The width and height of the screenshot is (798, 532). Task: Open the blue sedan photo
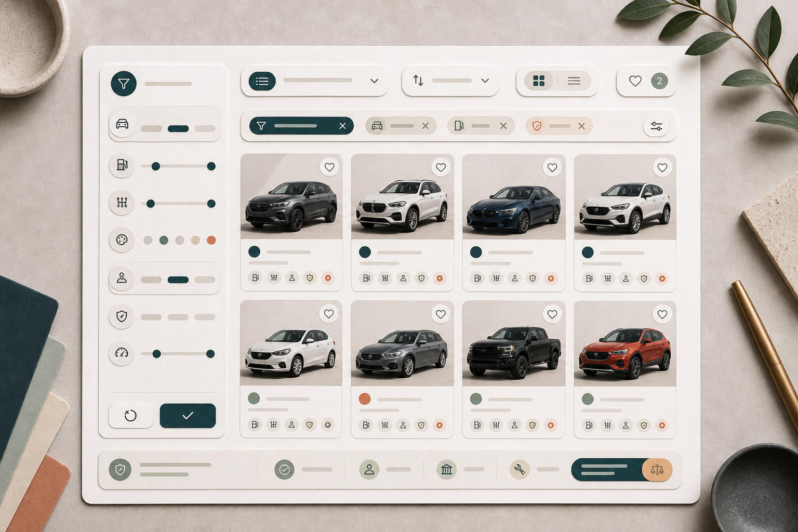(x=514, y=197)
